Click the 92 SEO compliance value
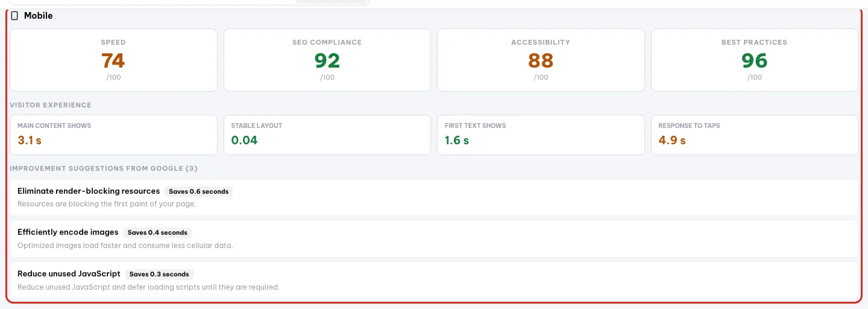 [327, 60]
